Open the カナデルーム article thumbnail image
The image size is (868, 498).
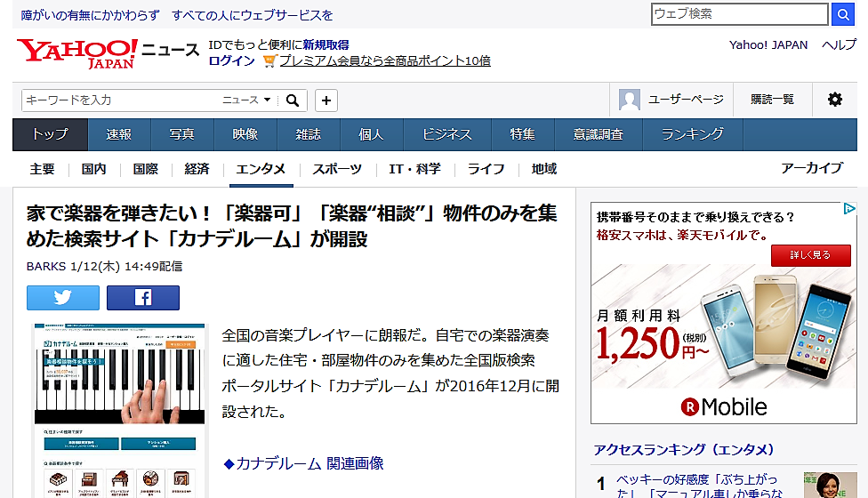(120, 409)
